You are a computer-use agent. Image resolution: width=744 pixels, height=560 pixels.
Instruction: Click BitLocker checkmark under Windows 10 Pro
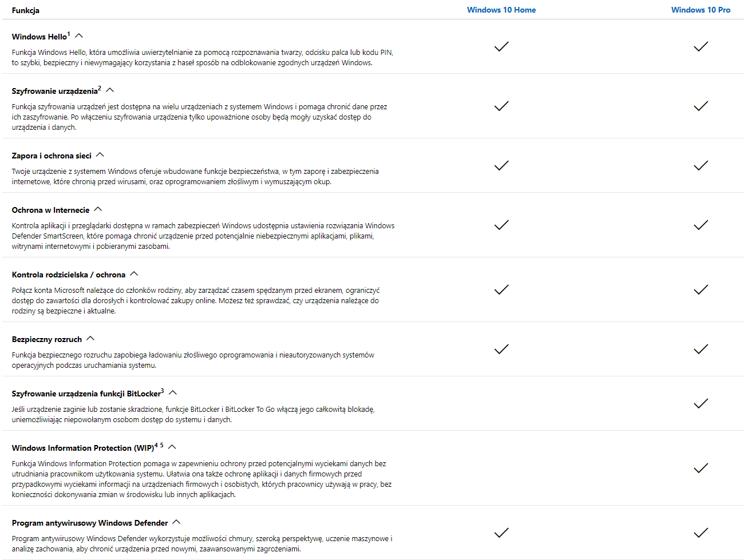tap(701, 404)
